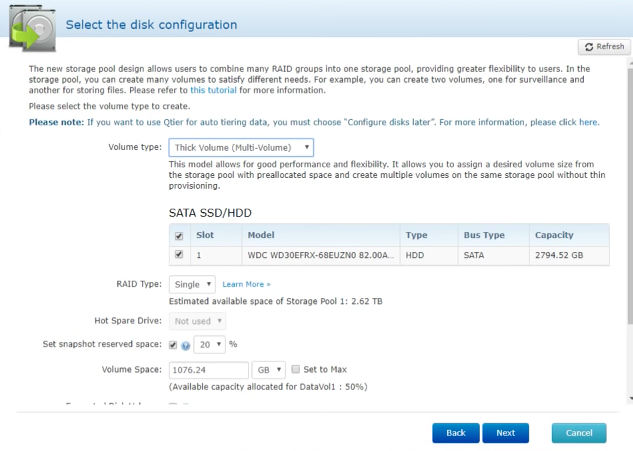
Task: Click the Refresh button
Action: (603, 46)
